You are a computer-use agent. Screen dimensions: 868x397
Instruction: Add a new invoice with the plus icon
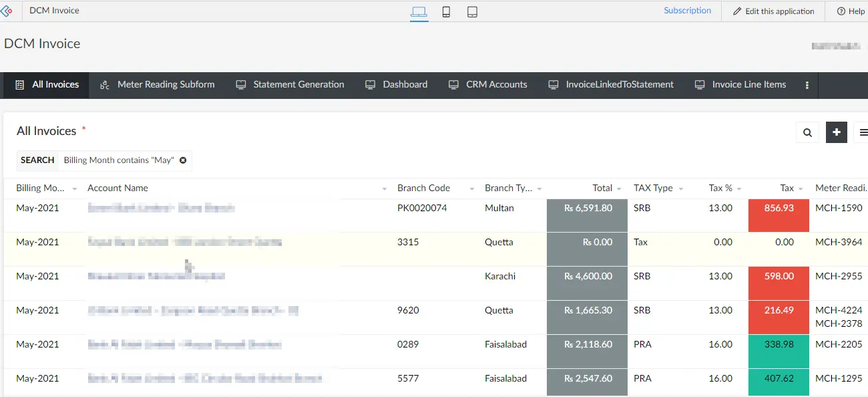pyautogui.click(x=836, y=132)
